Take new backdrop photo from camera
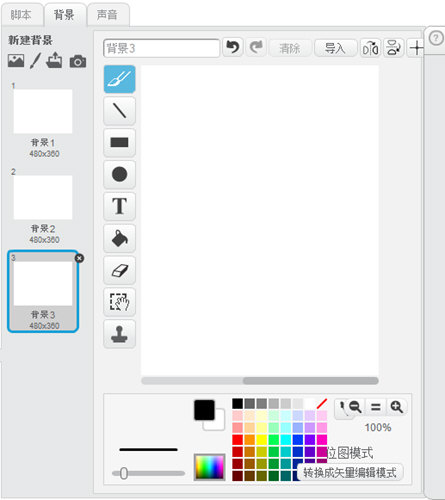Viewport: 445px width, 500px height. click(x=78, y=62)
